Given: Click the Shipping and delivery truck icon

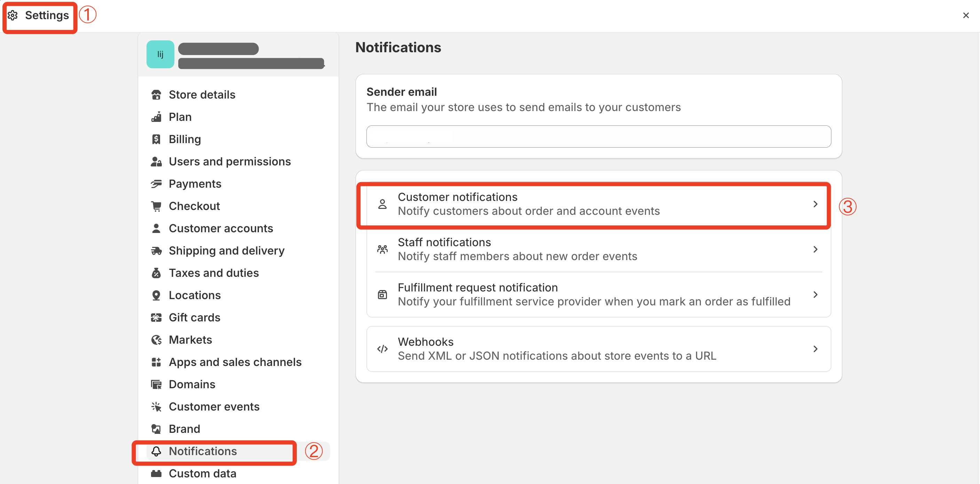Looking at the screenshot, I should click(x=156, y=250).
